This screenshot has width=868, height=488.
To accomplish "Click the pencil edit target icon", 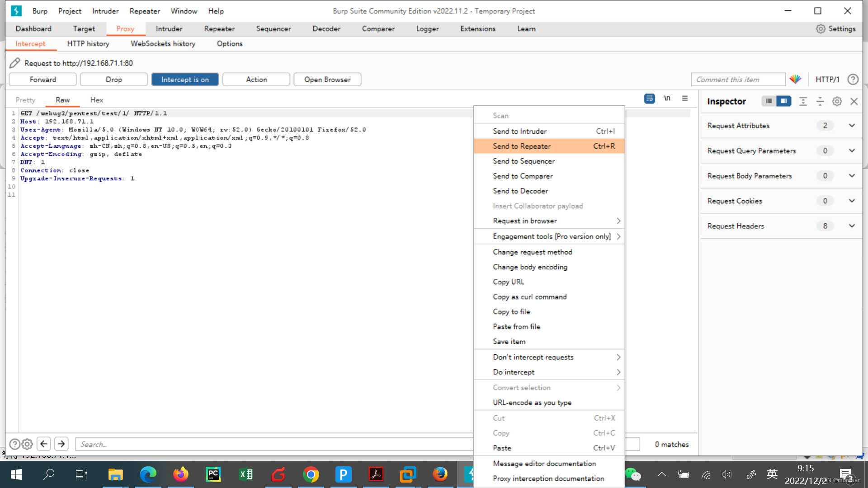I will tap(15, 63).
